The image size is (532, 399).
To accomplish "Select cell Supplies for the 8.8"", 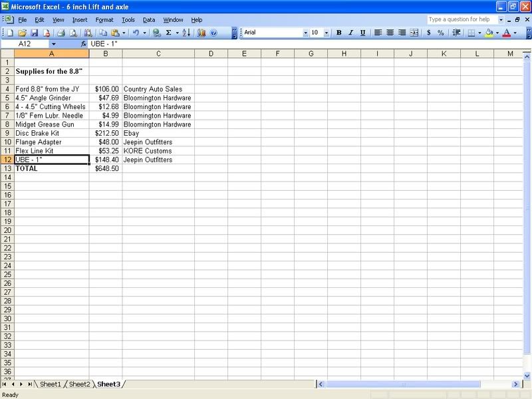I will tap(52, 72).
